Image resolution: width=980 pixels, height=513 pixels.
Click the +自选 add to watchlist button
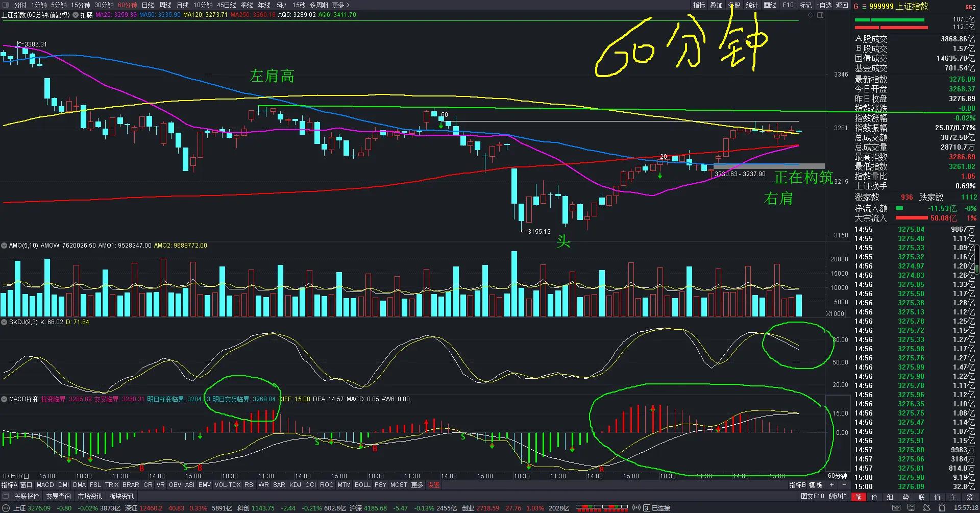(824, 5)
